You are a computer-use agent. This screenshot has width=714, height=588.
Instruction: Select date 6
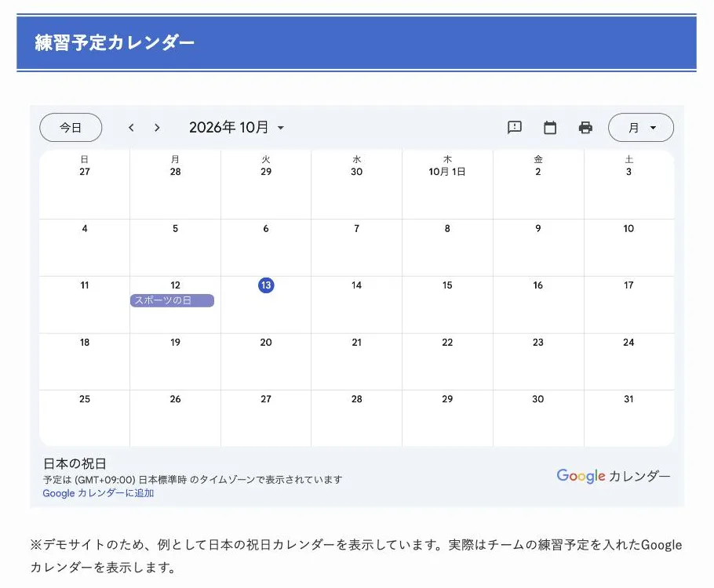(266, 228)
